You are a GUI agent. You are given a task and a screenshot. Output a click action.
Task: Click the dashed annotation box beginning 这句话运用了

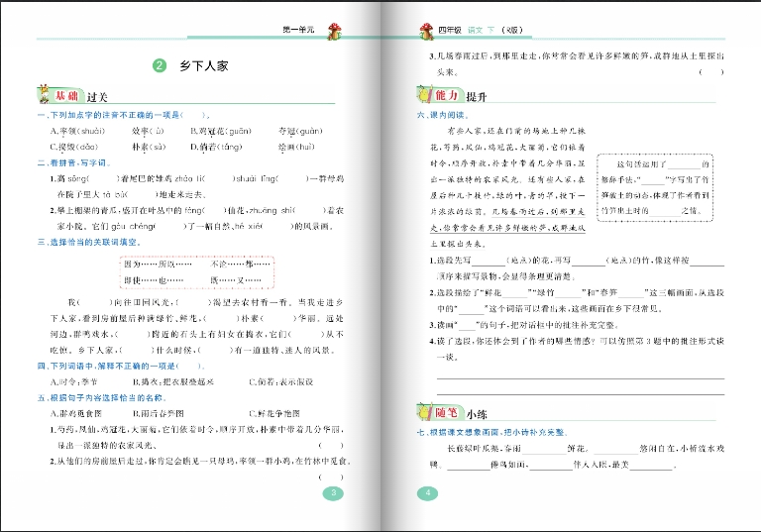[655, 187]
